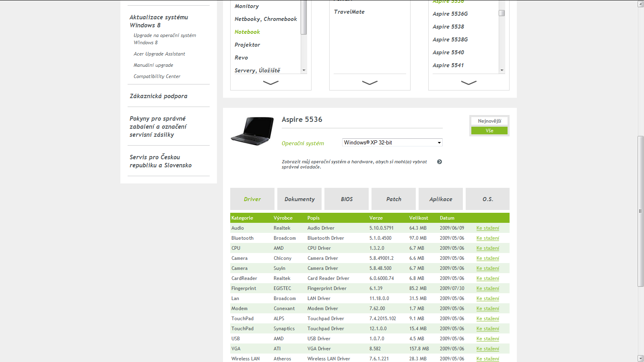Choose TravelMate series

[x=349, y=12]
